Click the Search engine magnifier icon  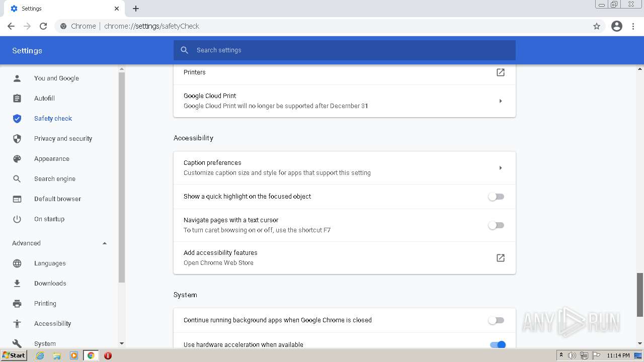(x=17, y=179)
